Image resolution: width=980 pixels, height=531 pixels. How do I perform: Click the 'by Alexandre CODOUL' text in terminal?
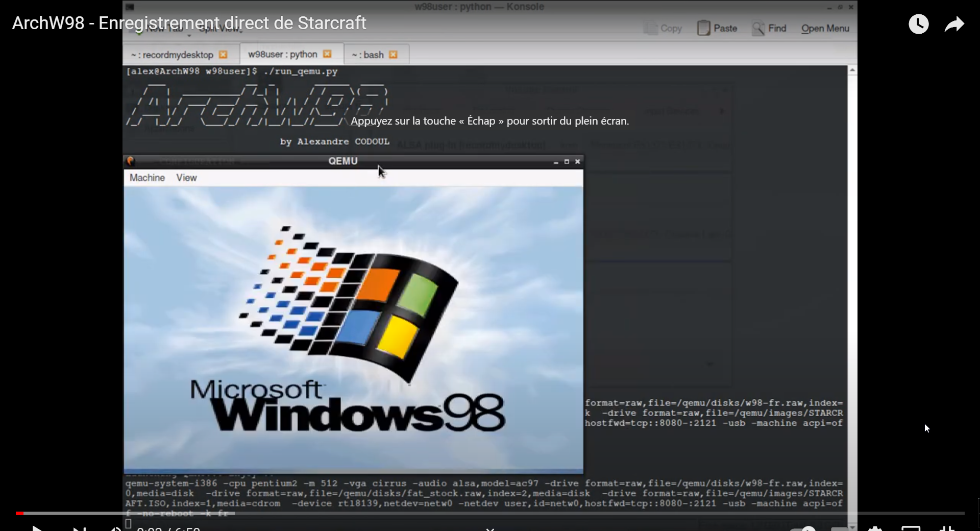pyautogui.click(x=334, y=141)
